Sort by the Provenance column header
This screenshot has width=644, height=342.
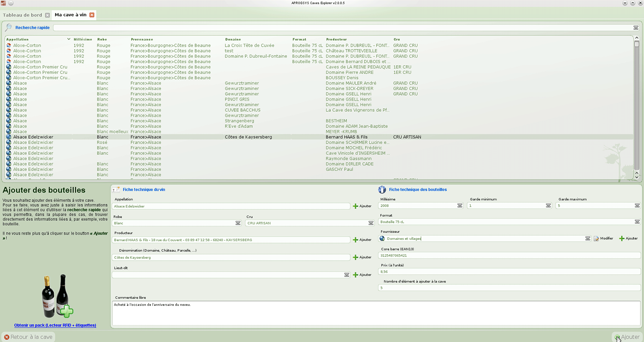coord(142,39)
